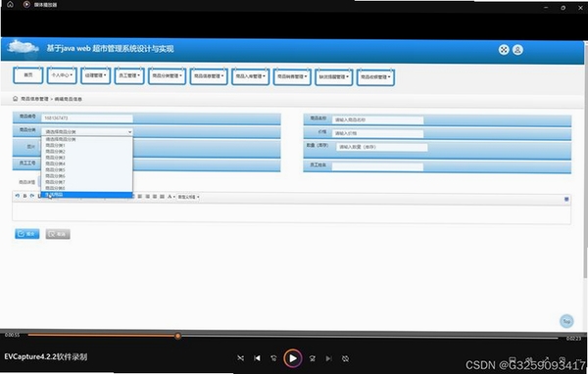The image size is (588, 374).
Task: Click the alignment icon just left of font color
Action: [162, 197]
